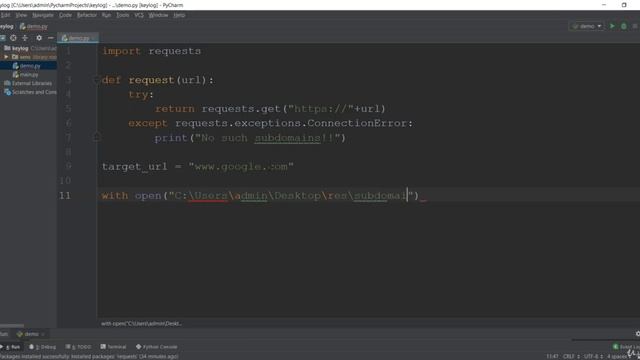Open the Python Console tool window

click(157, 347)
